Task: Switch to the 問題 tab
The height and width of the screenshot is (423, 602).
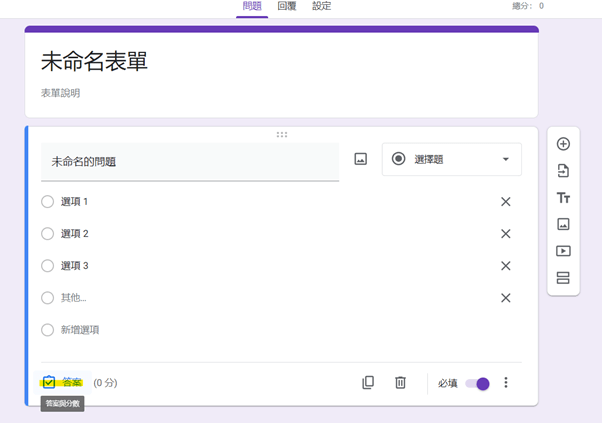Action: [x=252, y=7]
